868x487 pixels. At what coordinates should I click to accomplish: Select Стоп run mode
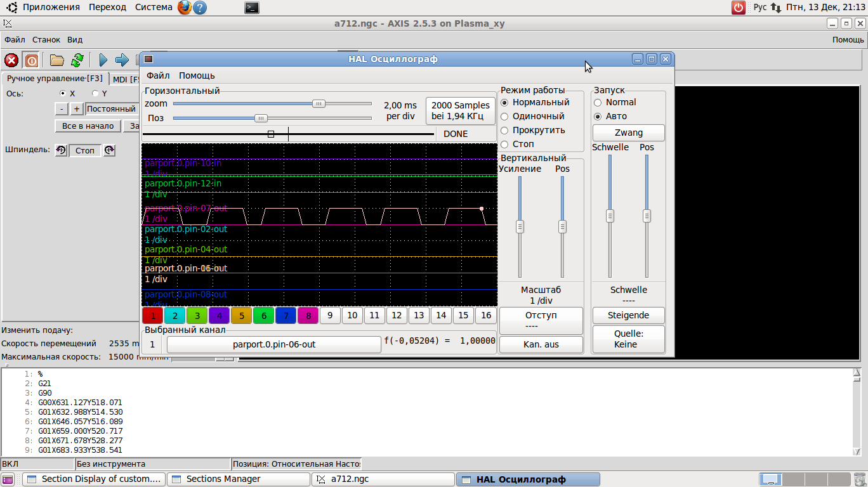(505, 144)
